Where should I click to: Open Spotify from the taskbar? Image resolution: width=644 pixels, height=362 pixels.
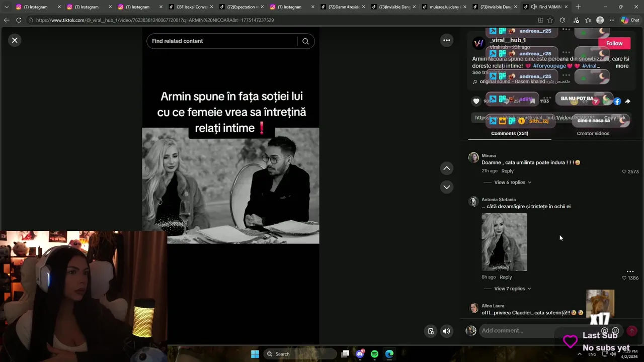click(375, 354)
